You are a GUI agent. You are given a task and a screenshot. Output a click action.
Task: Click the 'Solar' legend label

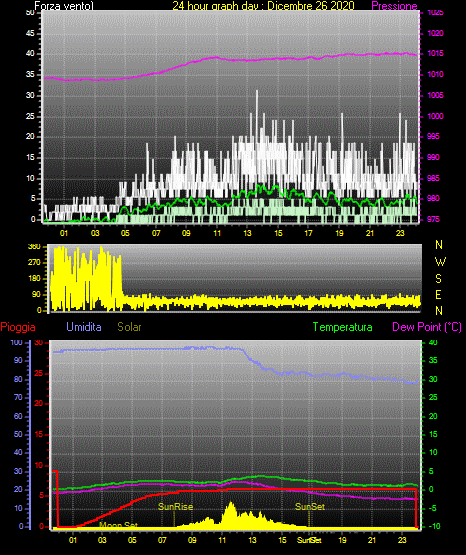[129, 327]
